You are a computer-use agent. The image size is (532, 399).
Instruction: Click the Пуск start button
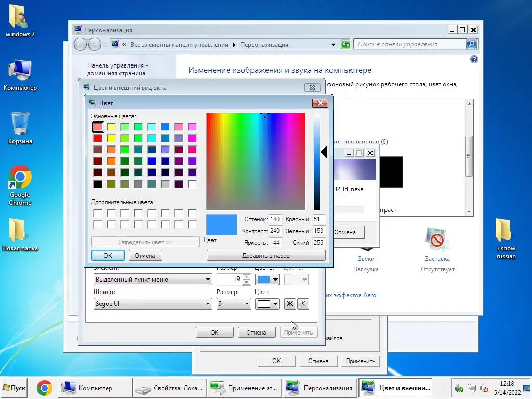[14, 388]
